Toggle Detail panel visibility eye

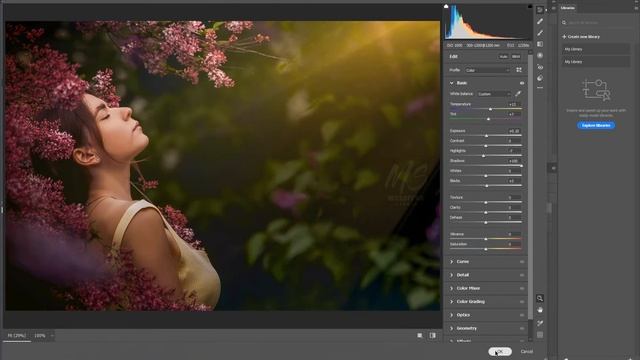coord(522,275)
